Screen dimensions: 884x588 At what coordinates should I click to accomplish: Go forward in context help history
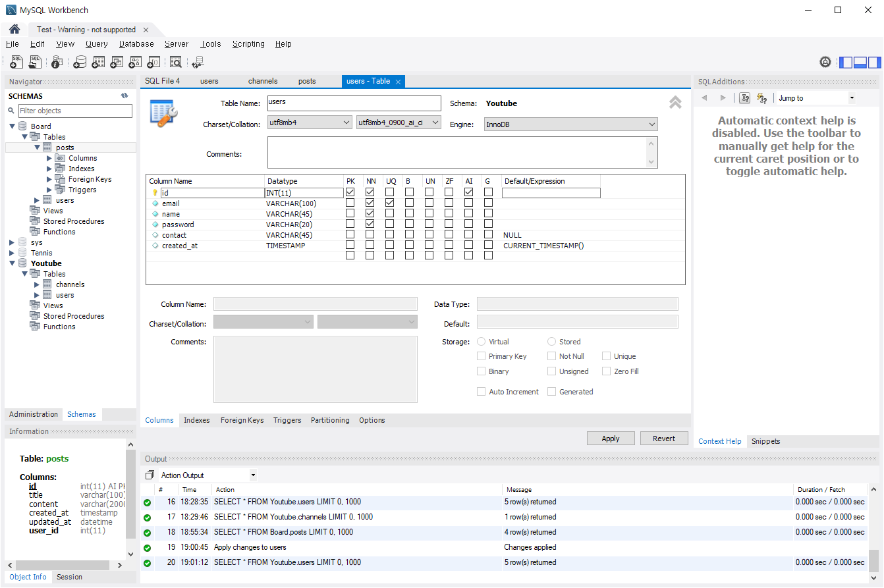click(723, 98)
